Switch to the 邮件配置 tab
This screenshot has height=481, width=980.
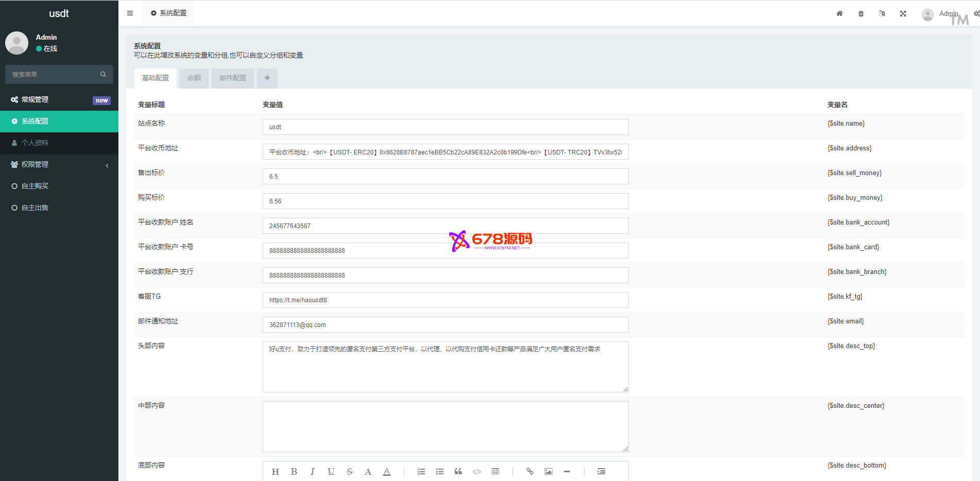coord(233,78)
